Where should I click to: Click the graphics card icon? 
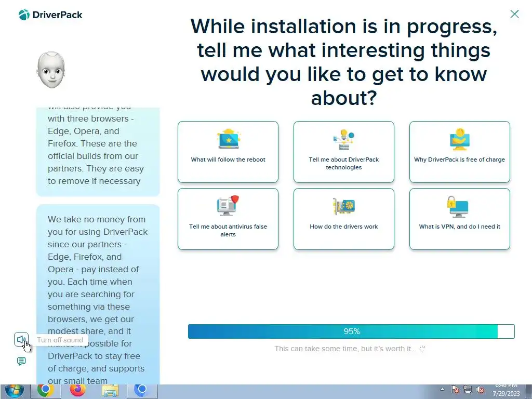[x=344, y=206]
